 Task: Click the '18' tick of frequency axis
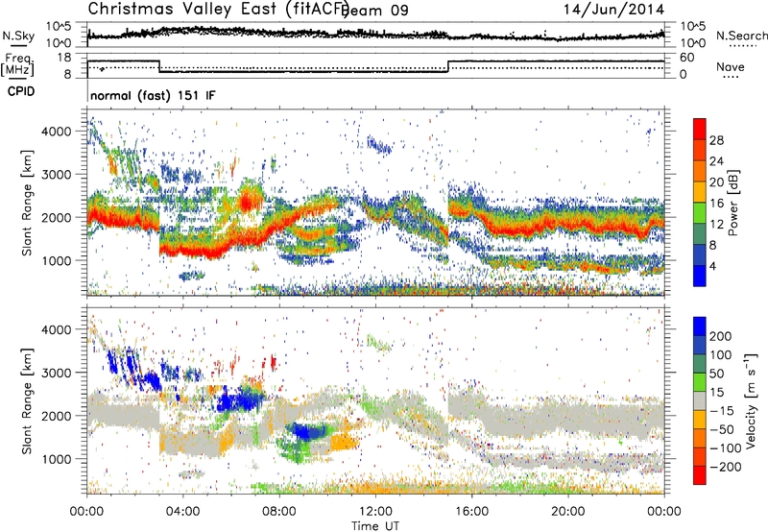[x=64, y=58]
